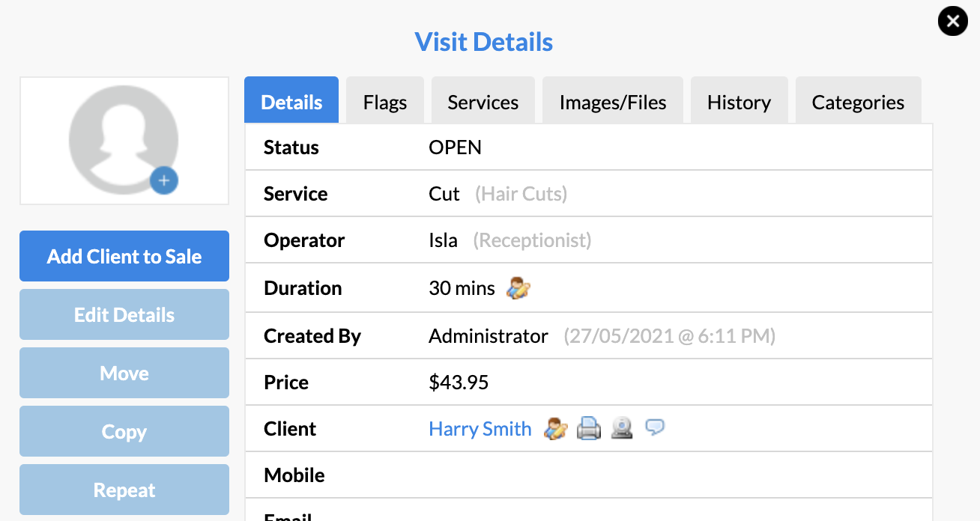Click the plus icon on the client photo

click(164, 180)
